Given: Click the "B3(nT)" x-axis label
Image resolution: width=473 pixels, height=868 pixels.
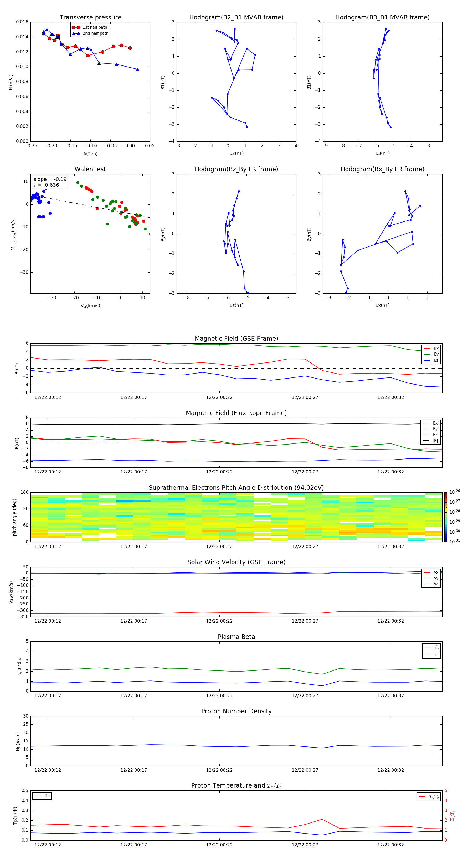Looking at the screenshot, I should [x=382, y=153].
